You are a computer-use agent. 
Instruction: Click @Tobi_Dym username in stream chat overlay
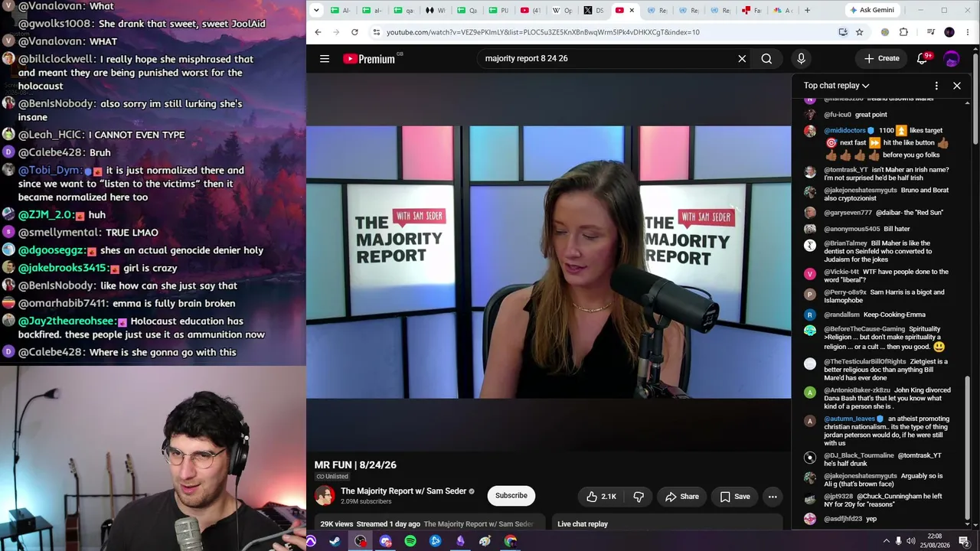[50, 171]
